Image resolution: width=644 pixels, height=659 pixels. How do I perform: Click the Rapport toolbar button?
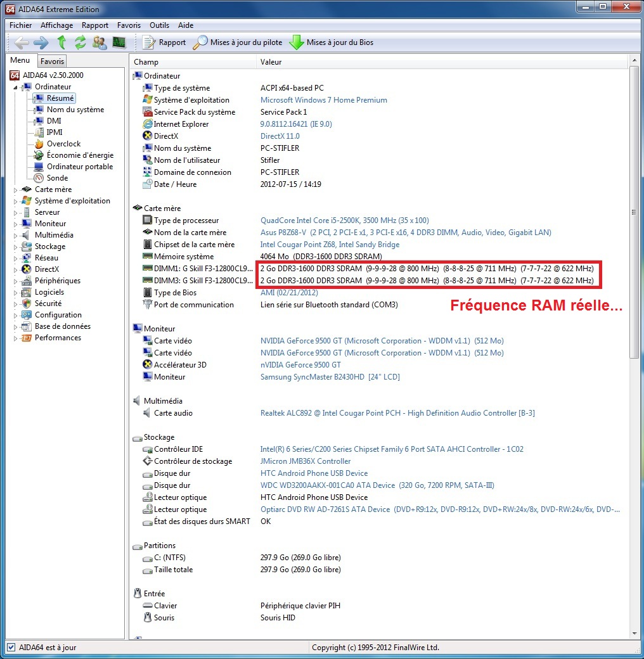tap(164, 42)
